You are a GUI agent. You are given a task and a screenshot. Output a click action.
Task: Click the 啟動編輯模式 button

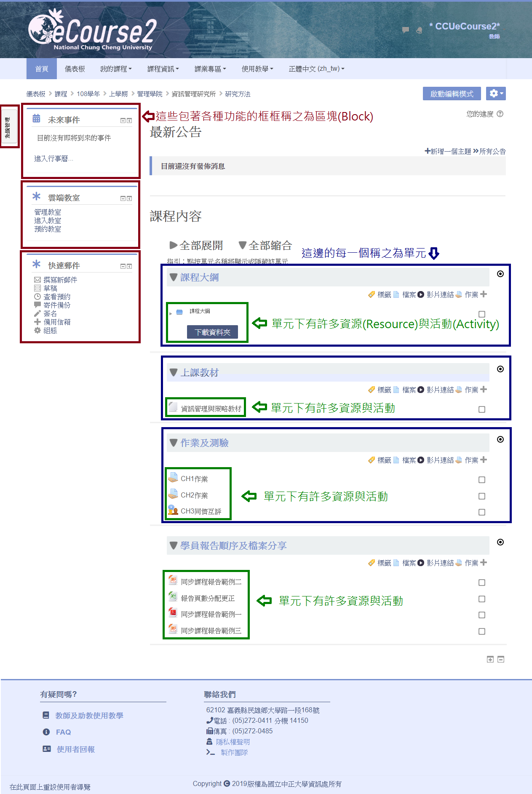pos(452,94)
